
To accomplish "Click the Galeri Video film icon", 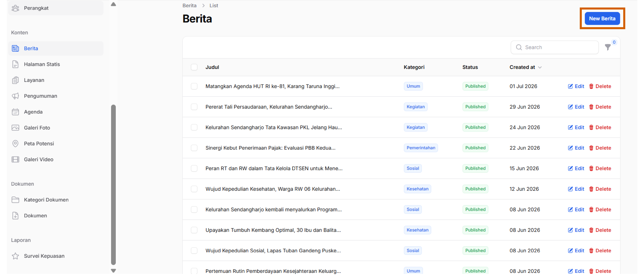I will click(x=15, y=159).
